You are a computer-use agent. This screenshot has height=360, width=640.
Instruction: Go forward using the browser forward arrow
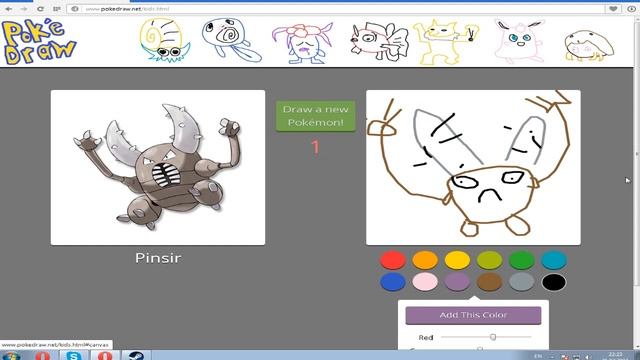coord(24,9)
